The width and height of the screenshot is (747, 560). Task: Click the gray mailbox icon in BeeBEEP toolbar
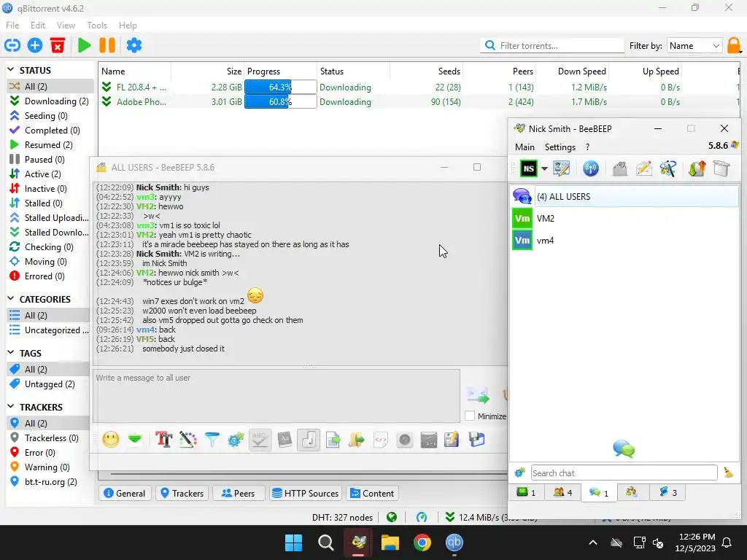[619, 168]
